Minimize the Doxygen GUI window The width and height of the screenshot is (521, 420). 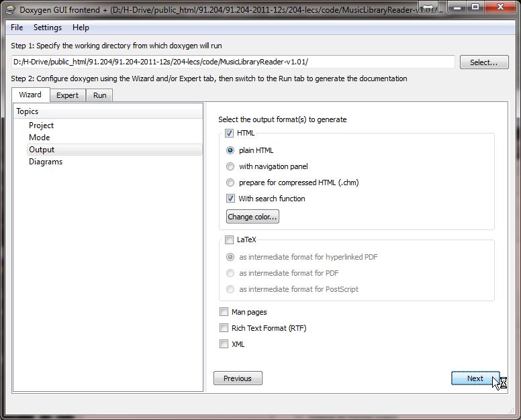tap(457, 7)
